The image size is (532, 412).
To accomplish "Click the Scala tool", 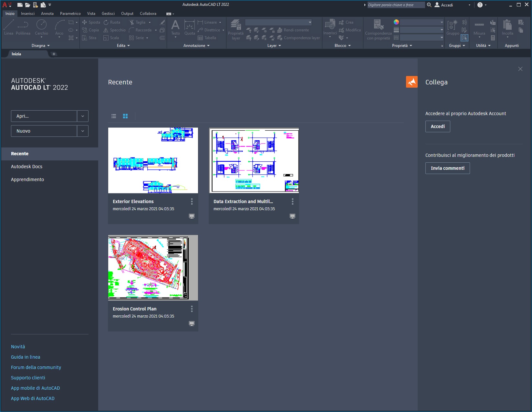I will coord(111,38).
